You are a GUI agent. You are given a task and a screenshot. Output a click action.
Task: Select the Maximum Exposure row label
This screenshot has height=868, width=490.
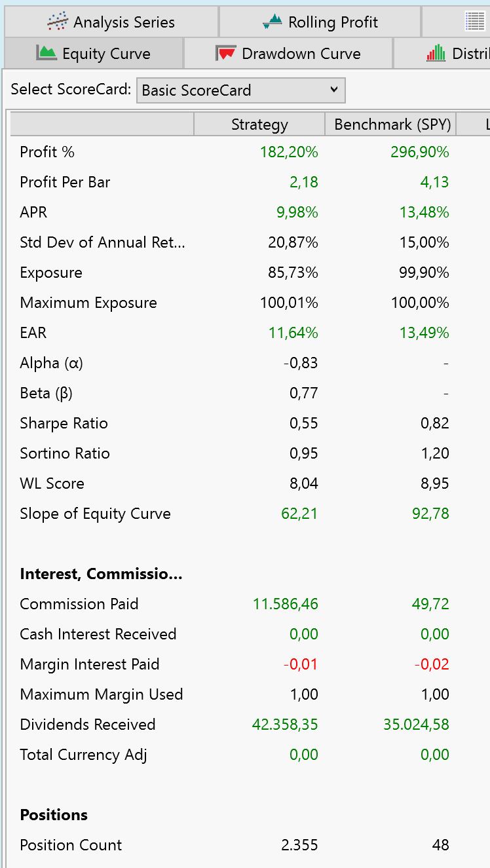coord(88,303)
